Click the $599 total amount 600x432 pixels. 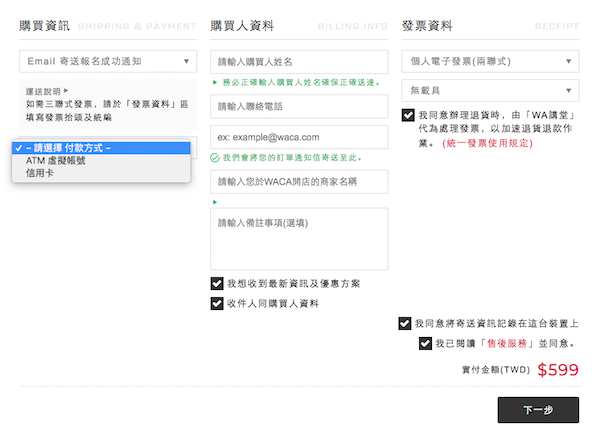click(x=558, y=370)
